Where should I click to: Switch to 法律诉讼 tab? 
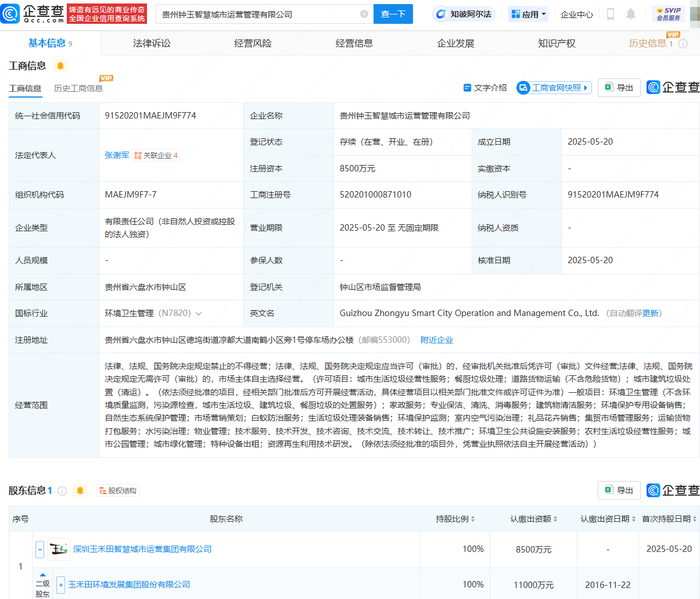pyautogui.click(x=152, y=44)
